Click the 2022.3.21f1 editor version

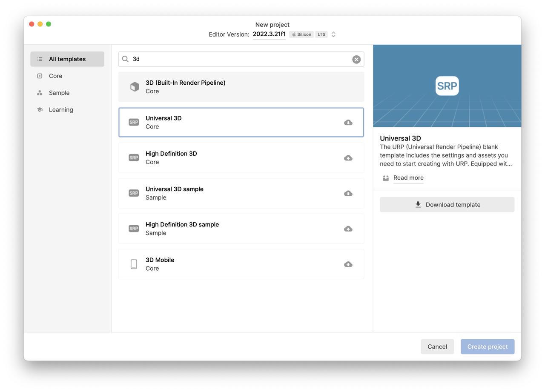point(269,34)
